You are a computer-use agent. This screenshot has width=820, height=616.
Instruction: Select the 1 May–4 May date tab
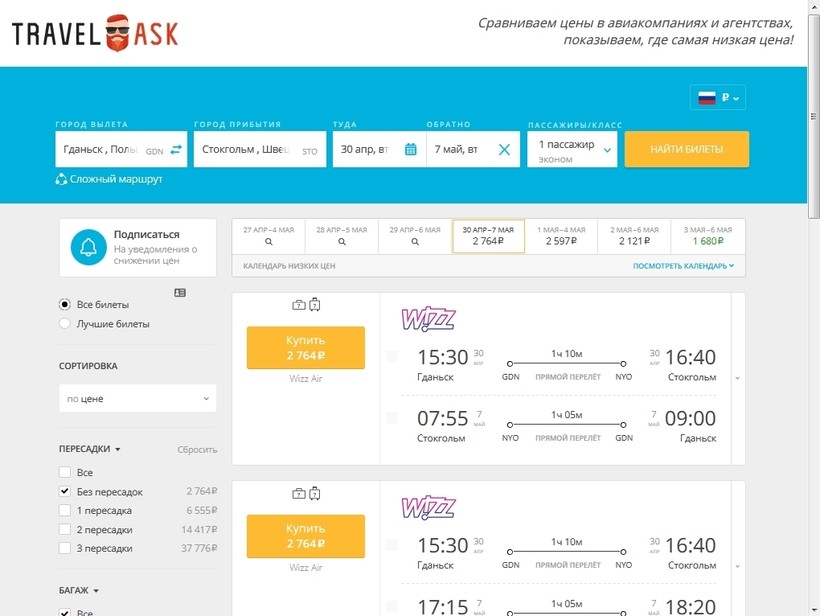click(560, 236)
